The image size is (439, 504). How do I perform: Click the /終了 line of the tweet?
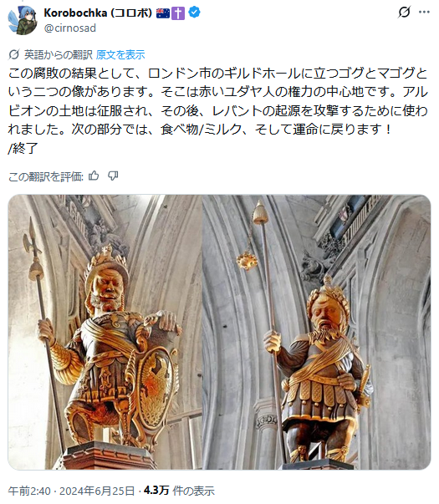23,148
